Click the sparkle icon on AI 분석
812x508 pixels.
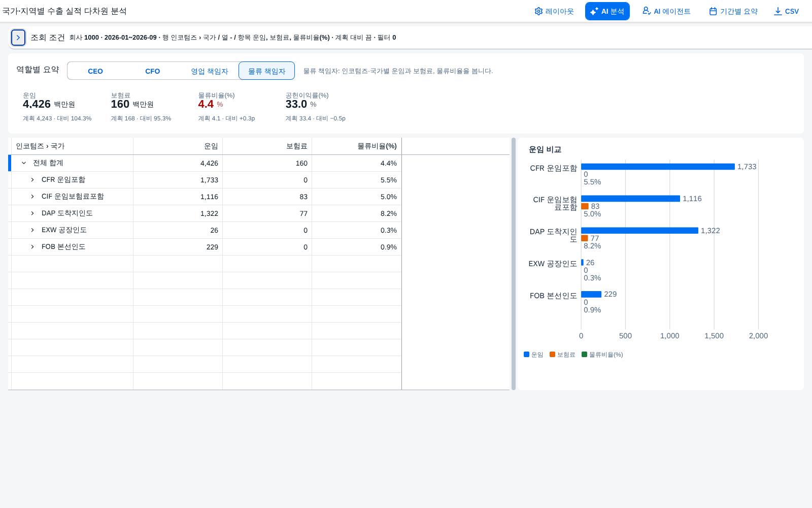pyautogui.click(x=594, y=11)
